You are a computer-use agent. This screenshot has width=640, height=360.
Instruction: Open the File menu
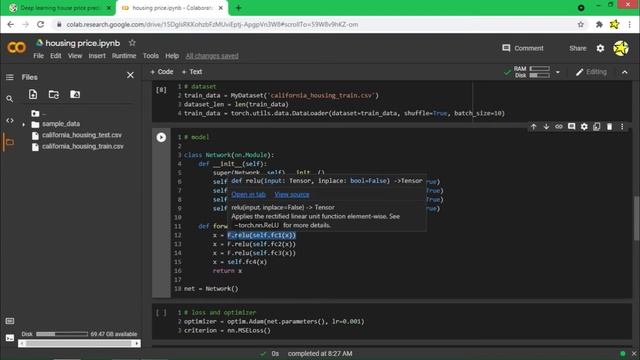click(x=38, y=56)
